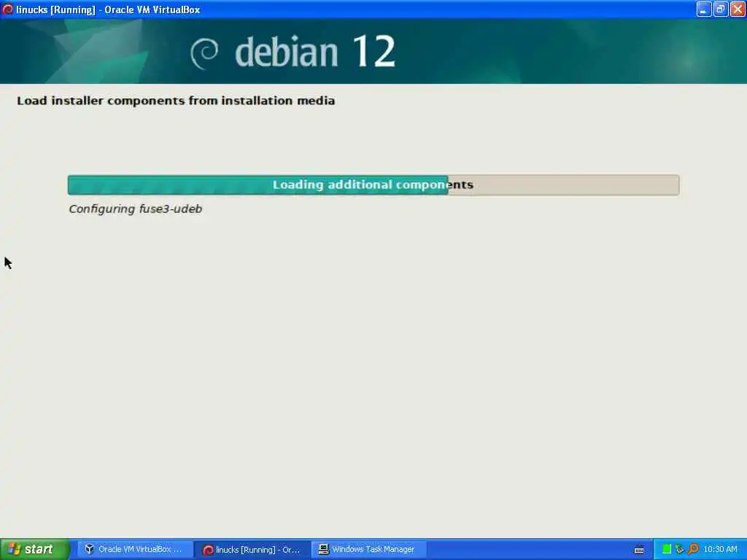Viewport: 747px width, 560px height.
Task: Switch to Oracle VM VirtualBox Manager taskbar button
Action: (134, 549)
